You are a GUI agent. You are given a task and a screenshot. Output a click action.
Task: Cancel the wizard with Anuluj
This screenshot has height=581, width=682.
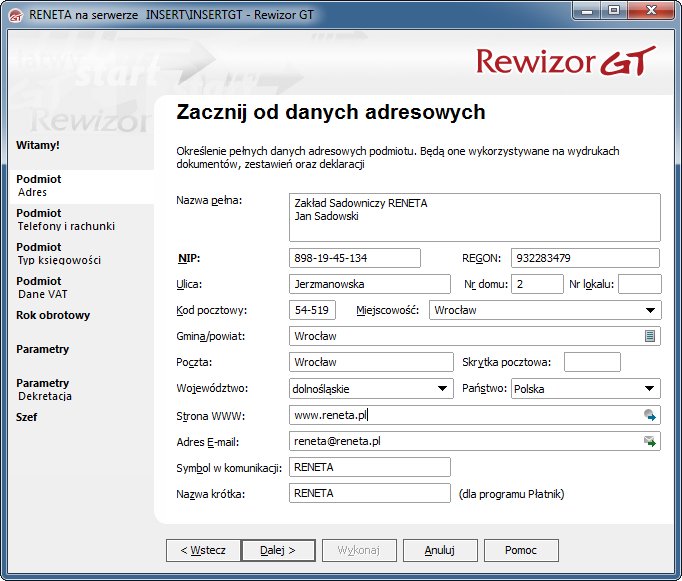440,550
